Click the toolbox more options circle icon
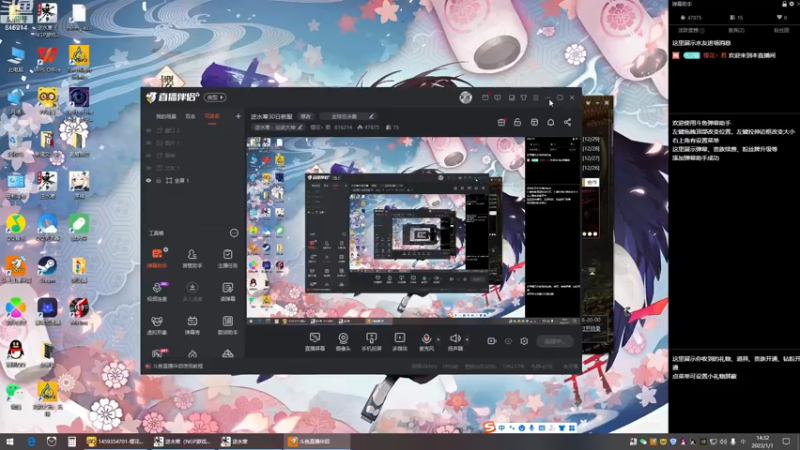The image size is (800, 450). [234, 233]
